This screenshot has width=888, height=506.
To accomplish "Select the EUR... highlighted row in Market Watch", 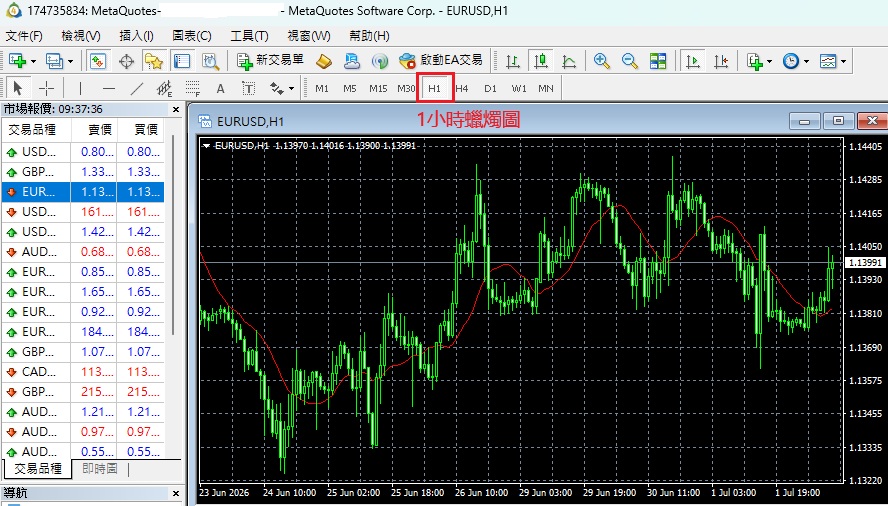I will [x=83, y=192].
